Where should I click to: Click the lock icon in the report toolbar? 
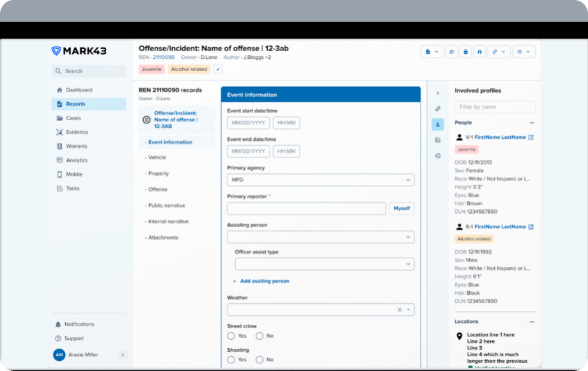[x=466, y=52]
